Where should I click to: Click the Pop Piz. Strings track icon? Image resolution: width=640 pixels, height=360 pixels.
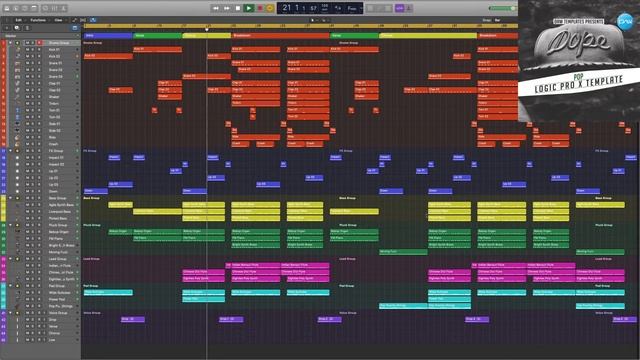pos(18,306)
